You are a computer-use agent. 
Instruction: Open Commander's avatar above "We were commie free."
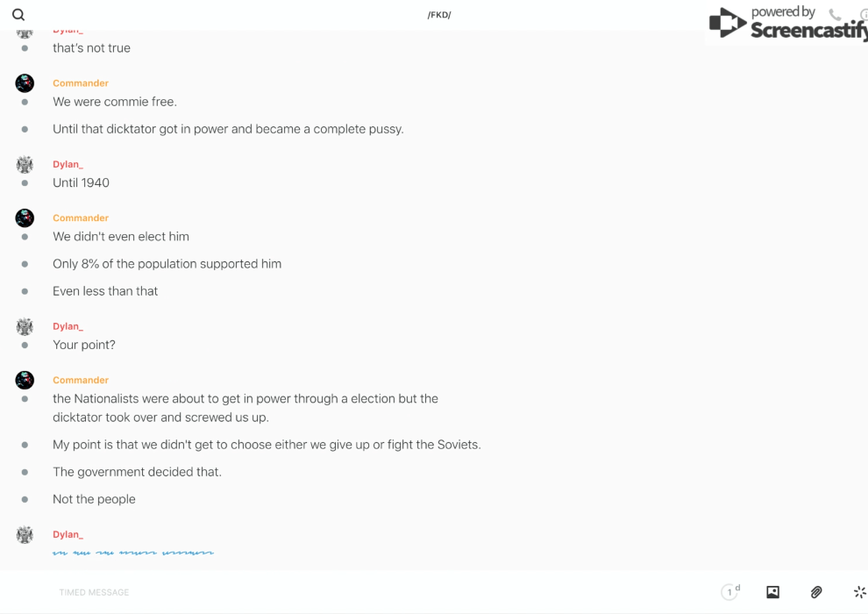tap(25, 83)
